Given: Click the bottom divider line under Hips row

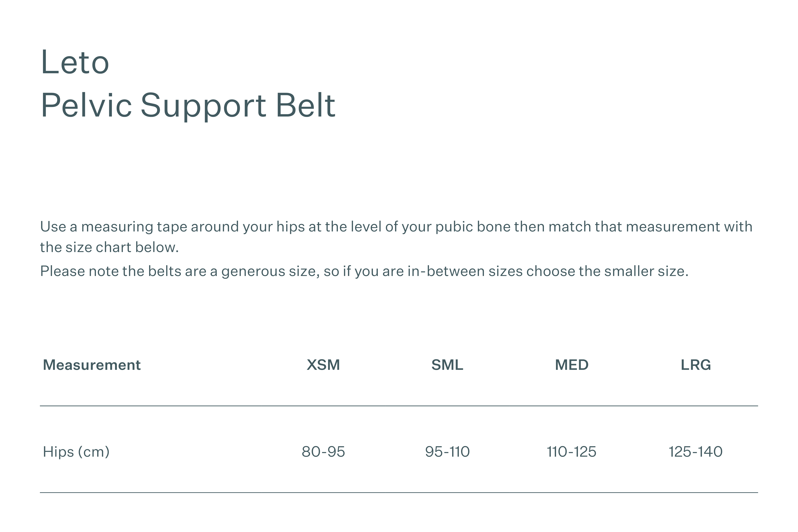Looking at the screenshot, I should [x=399, y=493].
